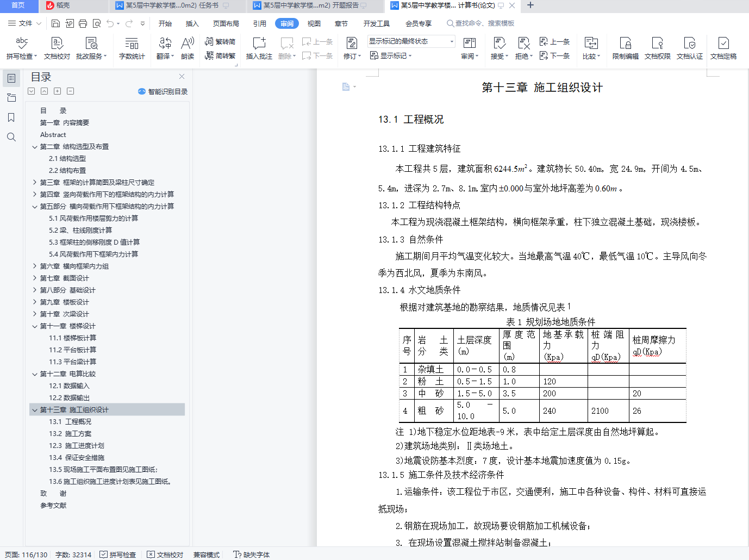Switch to the 开发工具 ribbon tab
Image resolution: width=749 pixels, height=560 pixels.
click(x=377, y=23)
